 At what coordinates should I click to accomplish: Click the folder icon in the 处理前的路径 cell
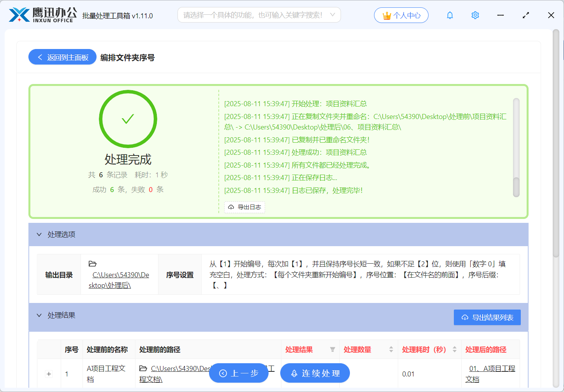(144, 369)
